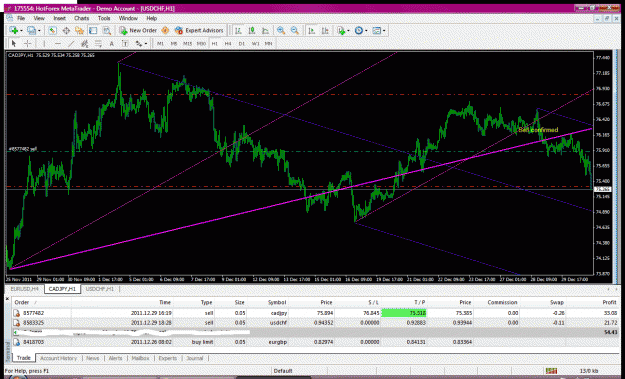The width and height of the screenshot is (625, 379).
Task: Toggle Chart Shift button
Action: 325,30
